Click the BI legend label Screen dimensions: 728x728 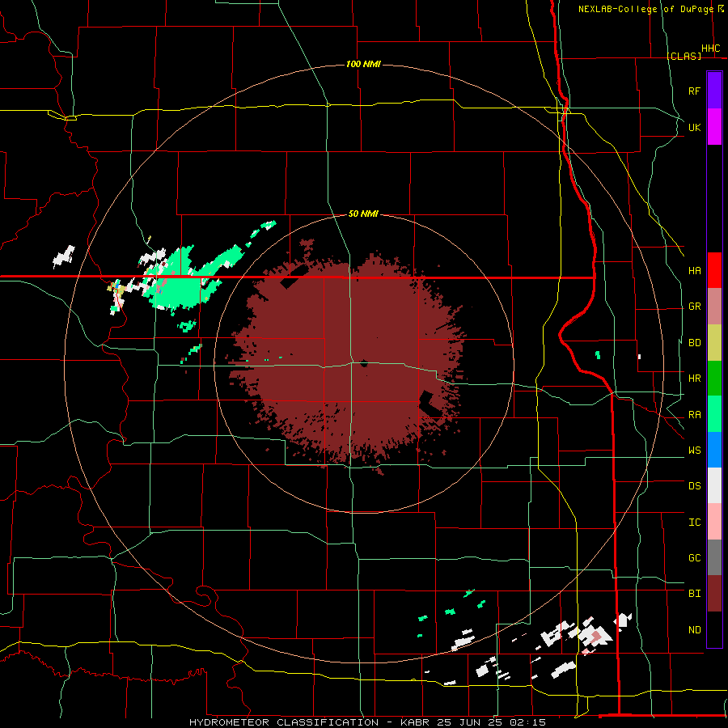[694, 594]
